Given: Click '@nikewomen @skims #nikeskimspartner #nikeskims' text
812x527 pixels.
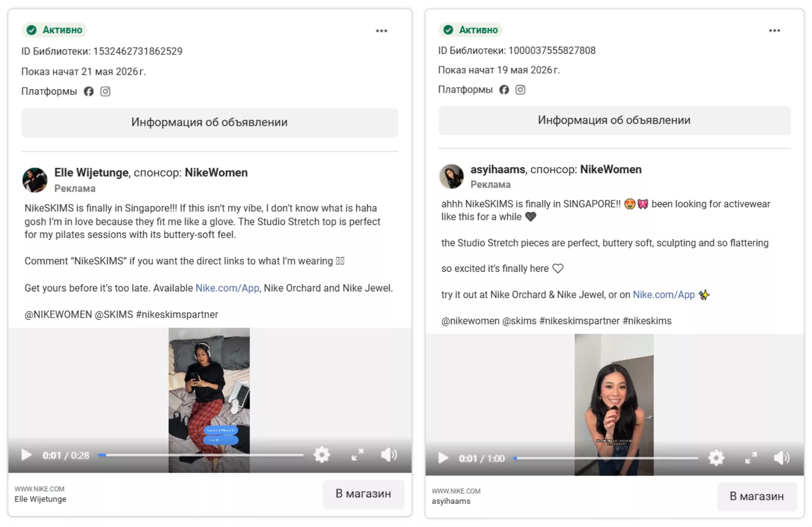Looking at the screenshot, I should pos(556,321).
